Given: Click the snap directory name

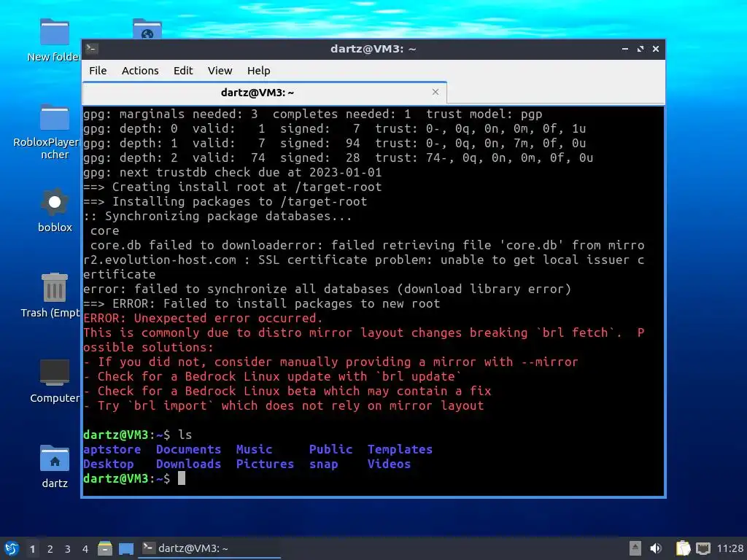Looking at the screenshot, I should pos(323,464).
